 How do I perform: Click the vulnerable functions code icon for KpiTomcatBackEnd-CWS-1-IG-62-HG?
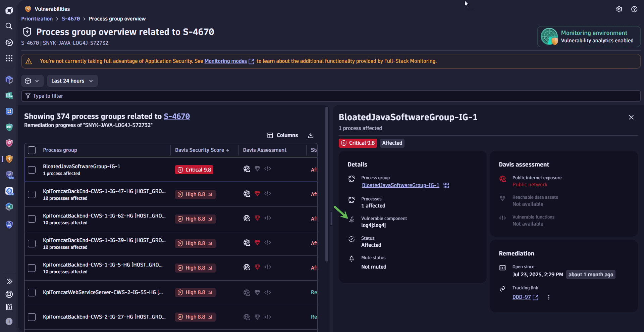point(268,218)
